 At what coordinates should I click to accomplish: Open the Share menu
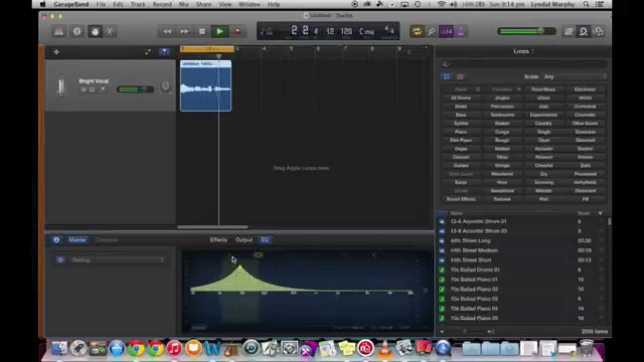(x=204, y=4)
